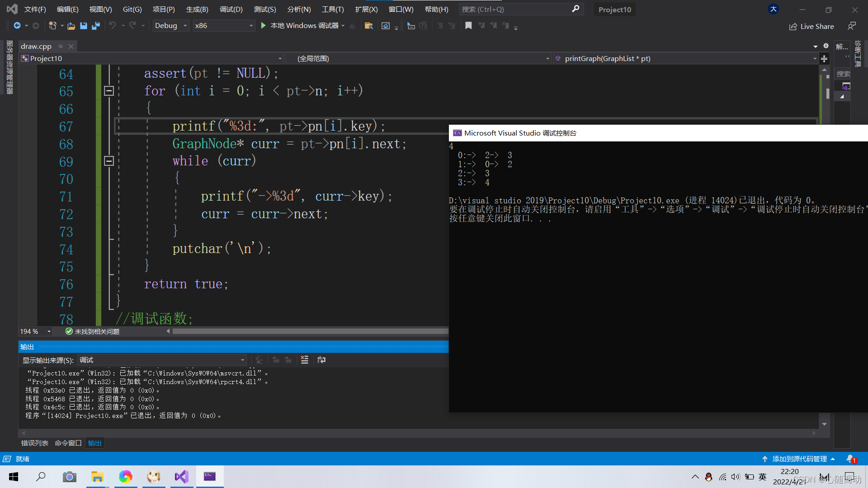Click the Live Share button

812,26
